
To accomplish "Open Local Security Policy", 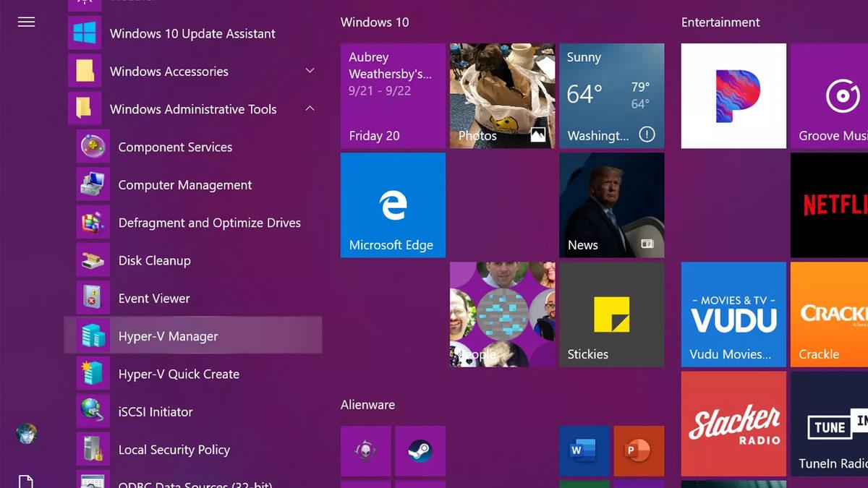I will tap(173, 449).
